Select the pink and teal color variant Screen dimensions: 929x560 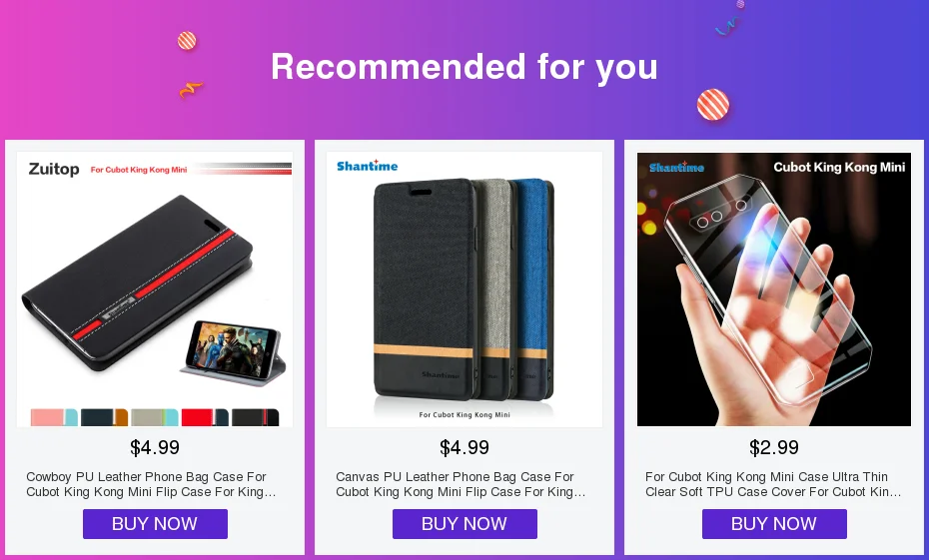click(x=54, y=417)
